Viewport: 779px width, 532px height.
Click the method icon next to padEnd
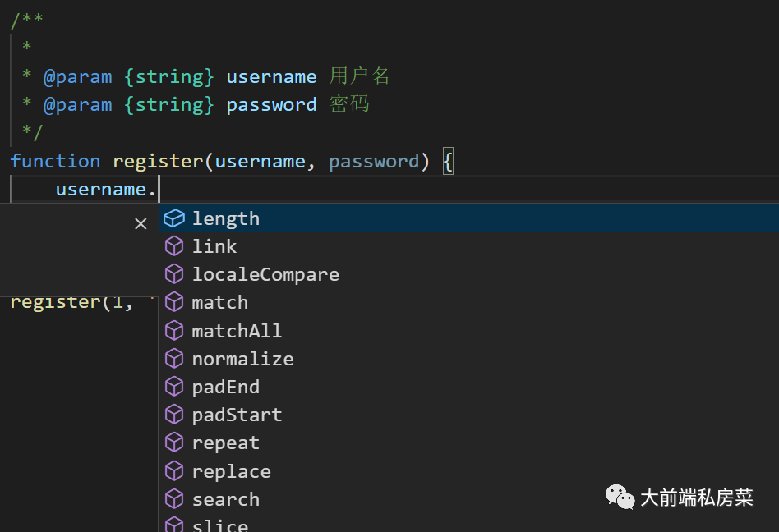pyautogui.click(x=174, y=387)
